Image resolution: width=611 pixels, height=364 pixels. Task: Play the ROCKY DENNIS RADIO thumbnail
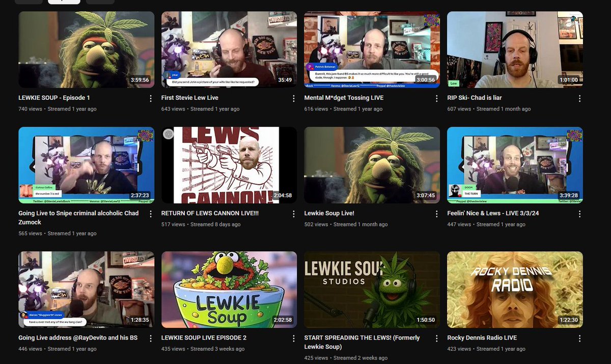click(x=515, y=290)
